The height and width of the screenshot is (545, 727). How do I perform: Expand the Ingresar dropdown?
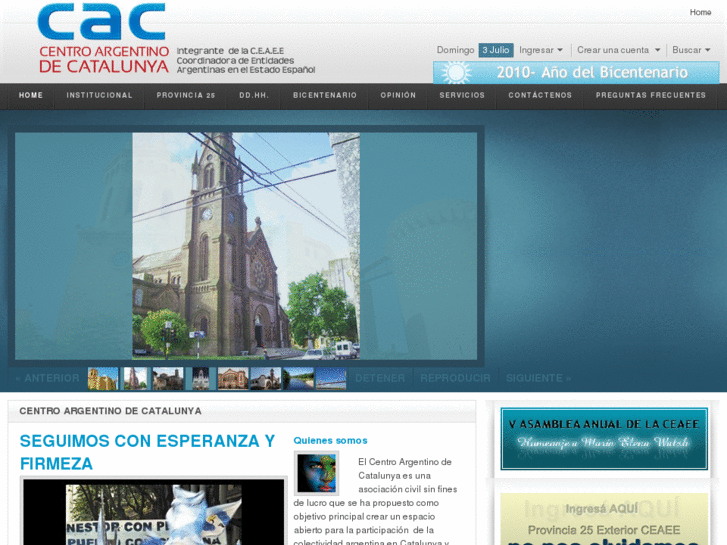pyautogui.click(x=541, y=50)
